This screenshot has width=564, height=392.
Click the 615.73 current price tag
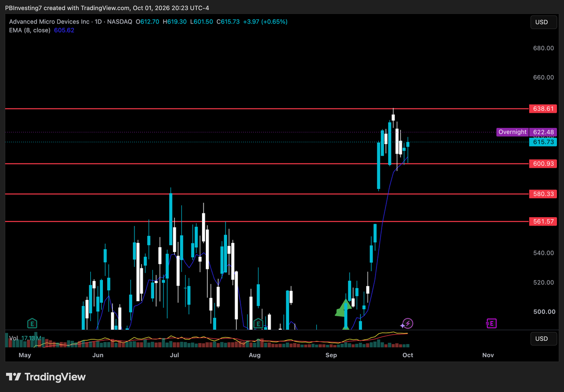click(543, 142)
